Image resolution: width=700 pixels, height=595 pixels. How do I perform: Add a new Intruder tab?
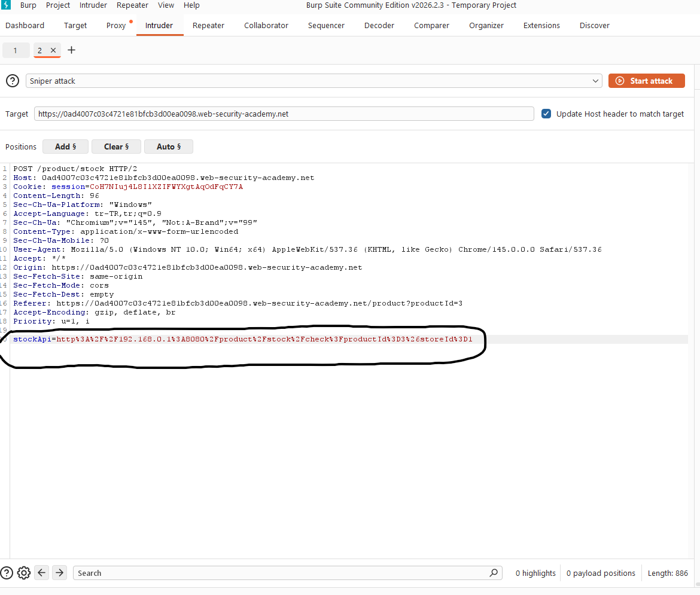[x=71, y=50]
